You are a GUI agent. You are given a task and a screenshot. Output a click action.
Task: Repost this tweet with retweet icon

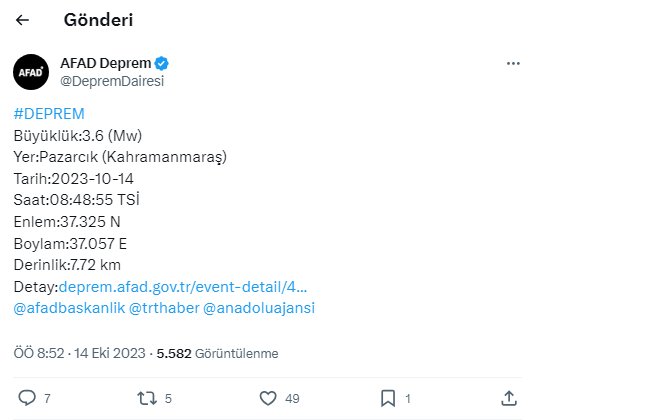pyautogui.click(x=146, y=398)
